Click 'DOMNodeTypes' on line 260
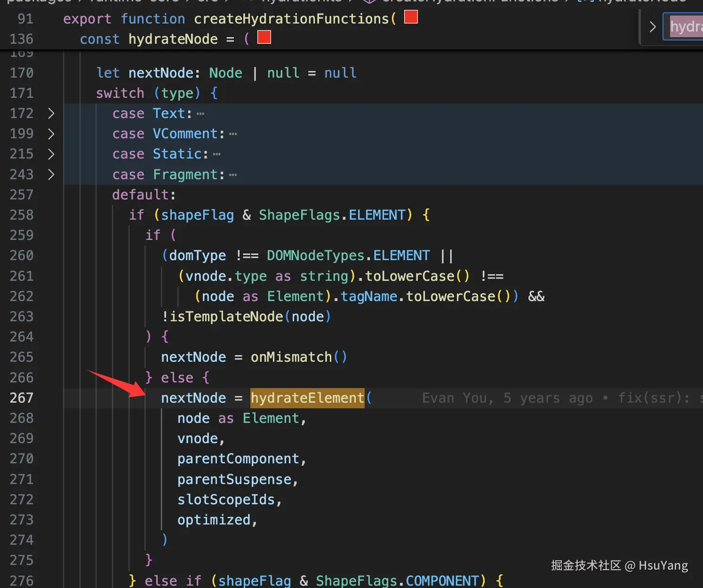Screen dimensions: 703x588 point(316,255)
